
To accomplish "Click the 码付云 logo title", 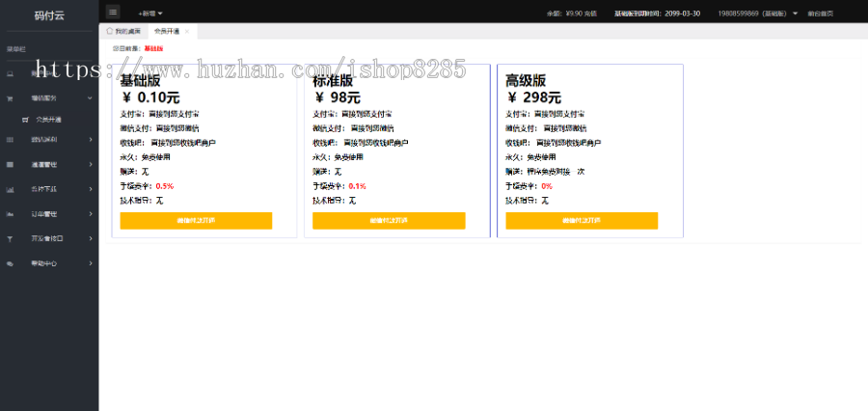I will tap(49, 15).
